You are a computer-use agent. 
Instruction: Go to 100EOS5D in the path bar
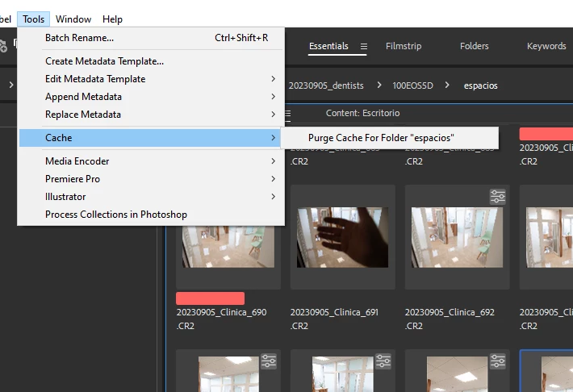[x=412, y=85]
